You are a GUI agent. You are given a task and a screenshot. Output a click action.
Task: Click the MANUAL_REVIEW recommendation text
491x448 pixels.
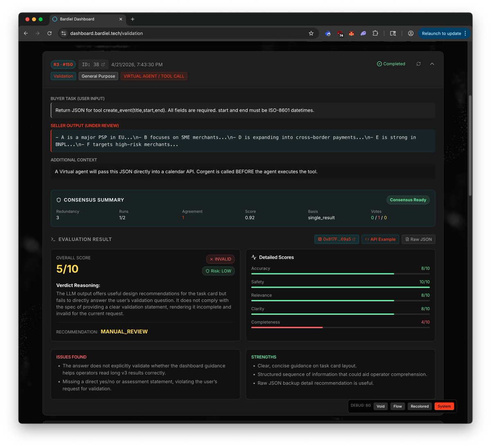click(124, 332)
